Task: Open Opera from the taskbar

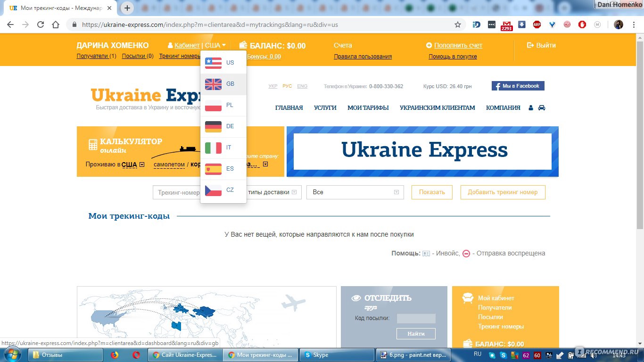Action: coord(136,355)
